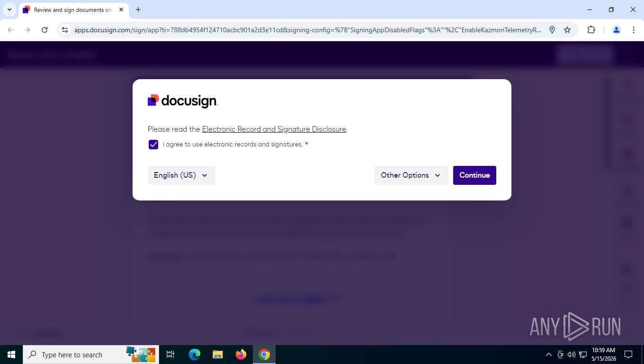Click the location permission icon in address bar
Image resolution: width=644 pixels, height=364 pixels.
click(x=552, y=30)
